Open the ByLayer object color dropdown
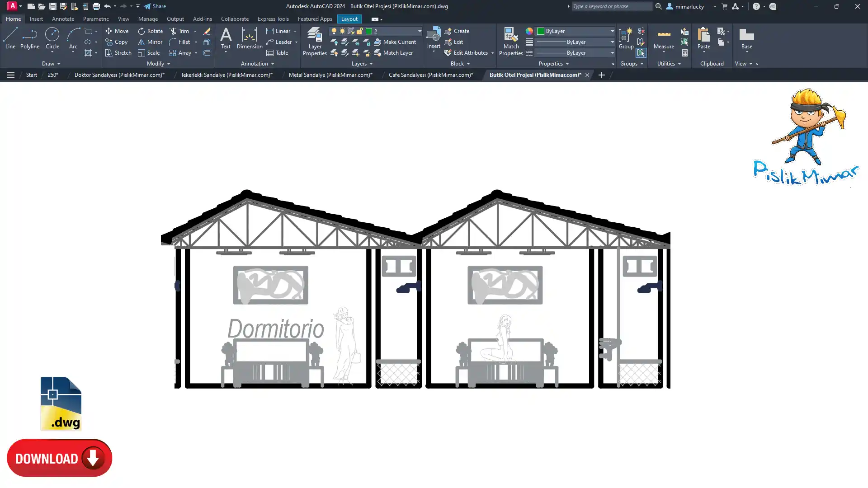The height and width of the screenshot is (488, 868). click(612, 31)
